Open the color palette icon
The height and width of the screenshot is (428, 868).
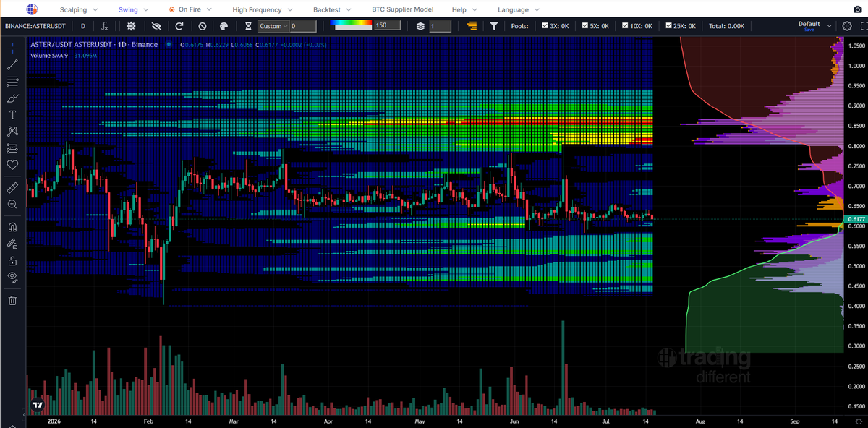pyautogui.click(x=224, y=26)
